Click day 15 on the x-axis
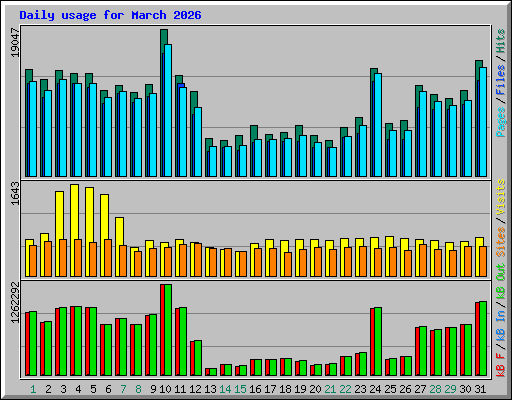This screenshot has height=400, width=512. point(240,389)
